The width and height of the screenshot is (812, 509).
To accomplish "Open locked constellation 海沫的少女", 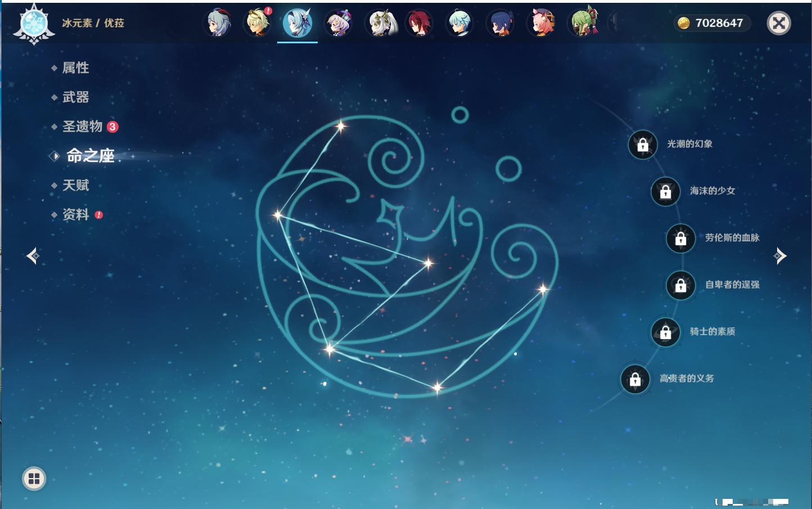I will (666, 192).
